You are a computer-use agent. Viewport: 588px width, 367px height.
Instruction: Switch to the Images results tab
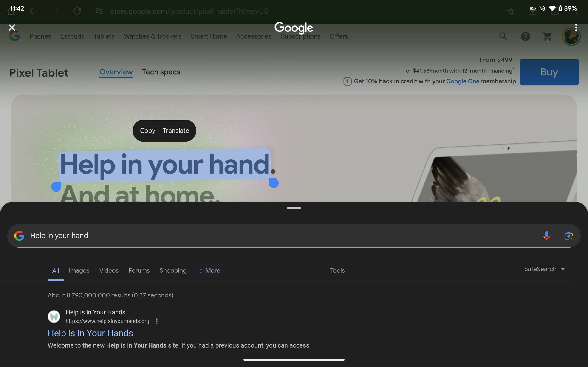(x=79, y=270)
